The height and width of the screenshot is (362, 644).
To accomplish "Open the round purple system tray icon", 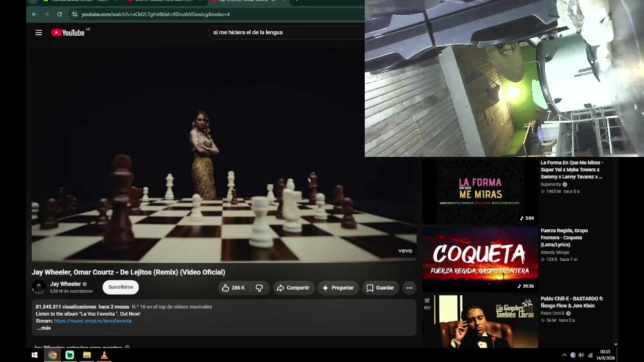I will coord(573,355).
